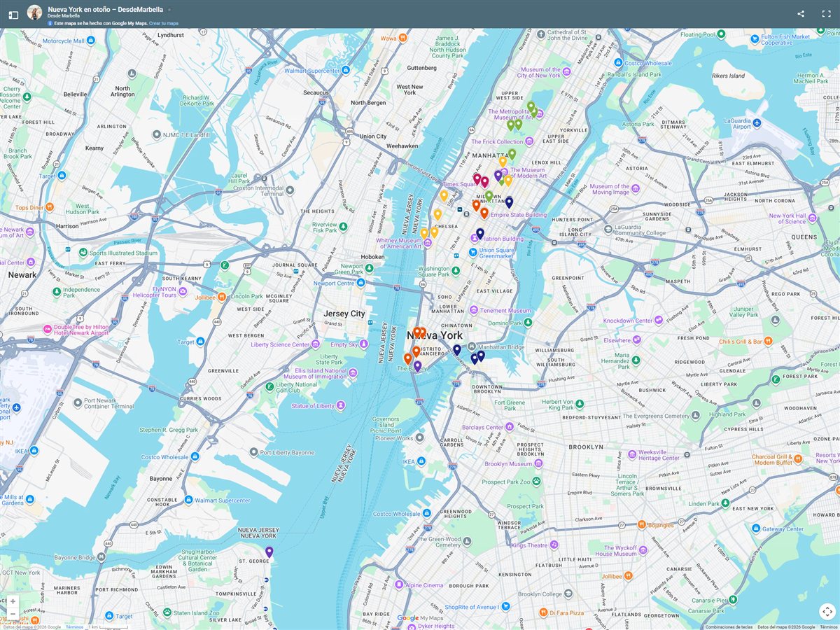Open the Pioneer Works marker
Viewport: 840px width, 630px height.
pos(419,437)
